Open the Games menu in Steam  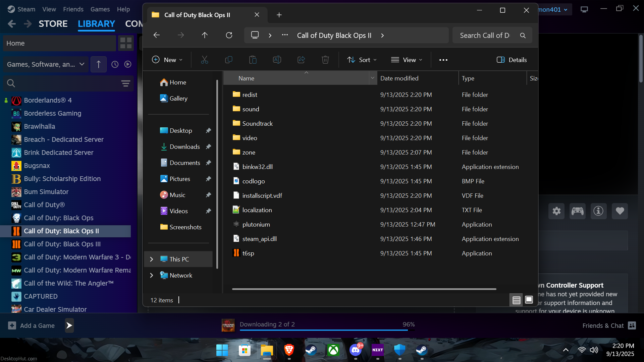(x=100, y=9)
